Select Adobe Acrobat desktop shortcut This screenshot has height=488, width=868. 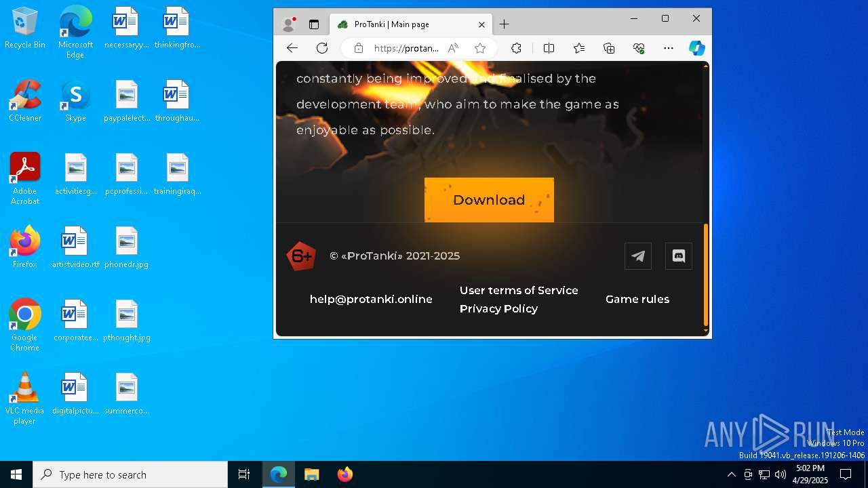[x=25, y=179]
